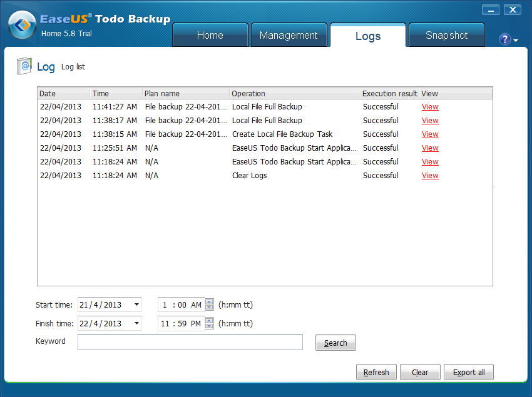Click Successful result in the Clear Logs row
Image resolution: width=532 pixels, height=397 pixels.
point(381,176)
